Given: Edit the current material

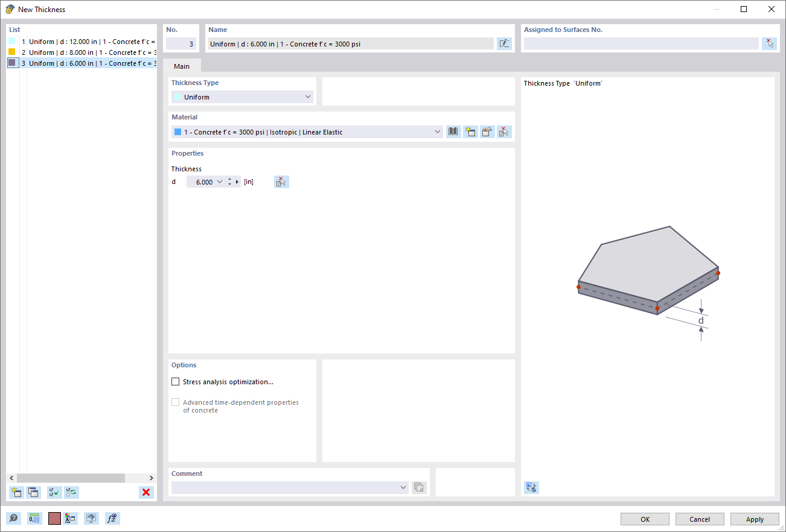Looking at the screenshot, I should pyautogui.click(x=487, y=131).
